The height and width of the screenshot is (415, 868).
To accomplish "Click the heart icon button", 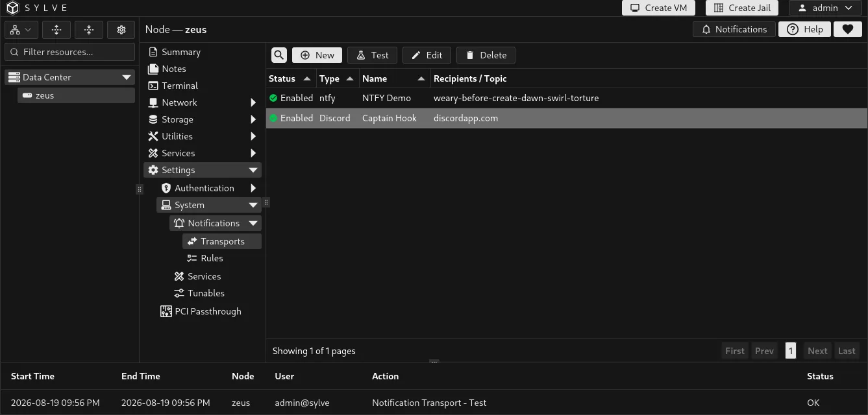I will (847, 29).
